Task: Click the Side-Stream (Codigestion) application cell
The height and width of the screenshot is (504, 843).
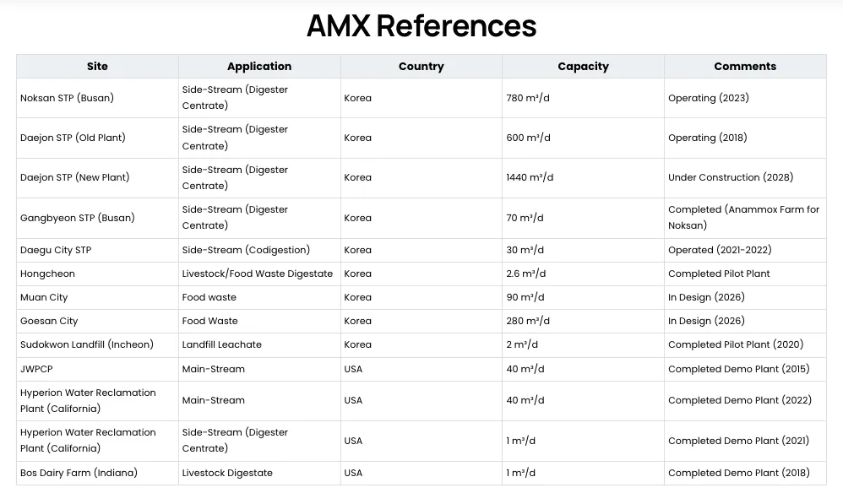Action: click(x=246, y=250)
